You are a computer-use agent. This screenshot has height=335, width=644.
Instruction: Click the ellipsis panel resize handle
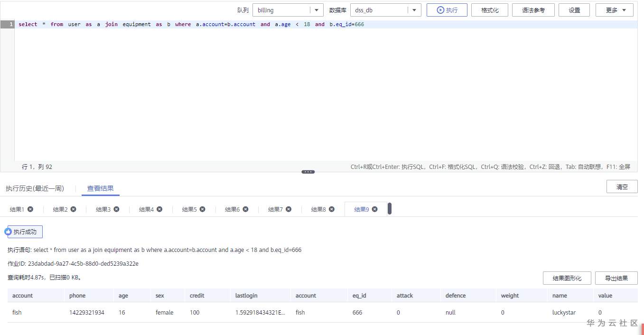(x=308, y=172)
